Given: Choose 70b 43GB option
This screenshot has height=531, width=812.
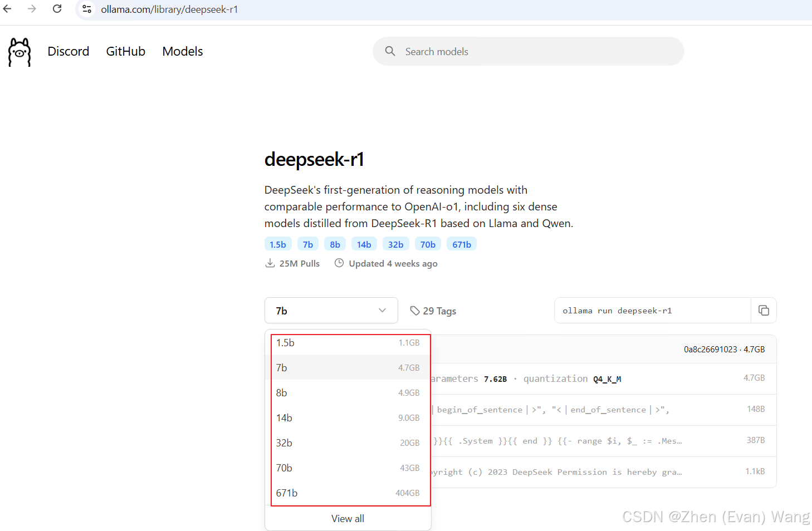Looking at the screenshot, I should [x=348, y=468].
